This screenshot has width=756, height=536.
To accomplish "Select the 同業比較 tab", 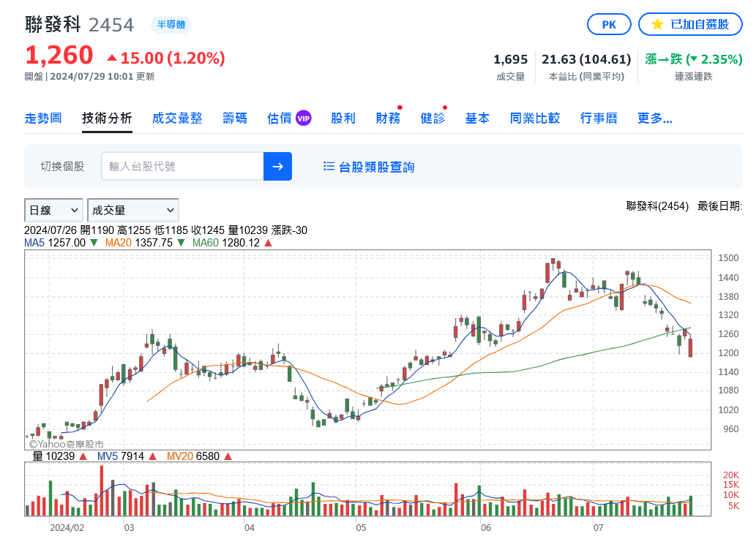I will point(534,118).
